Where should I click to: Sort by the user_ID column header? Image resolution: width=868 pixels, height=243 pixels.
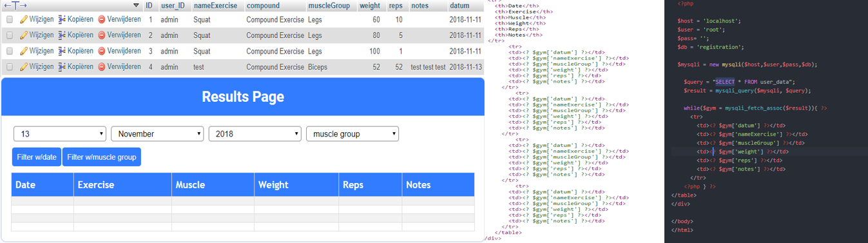[173, 5]
